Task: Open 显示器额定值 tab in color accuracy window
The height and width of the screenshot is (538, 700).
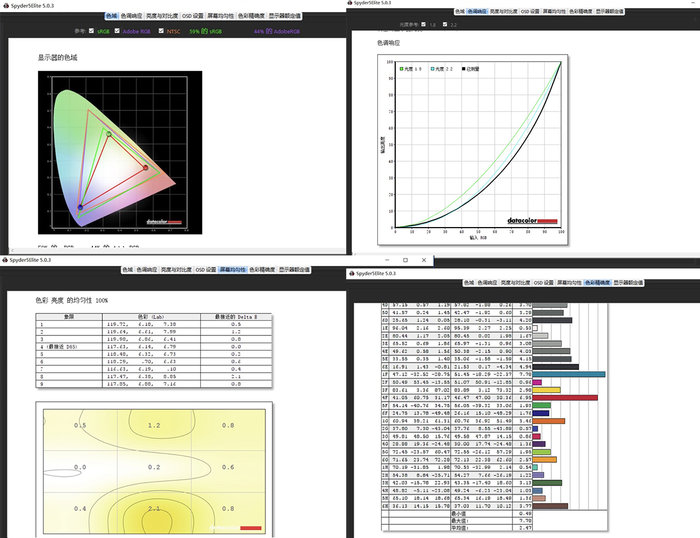Action: (628, 283)
